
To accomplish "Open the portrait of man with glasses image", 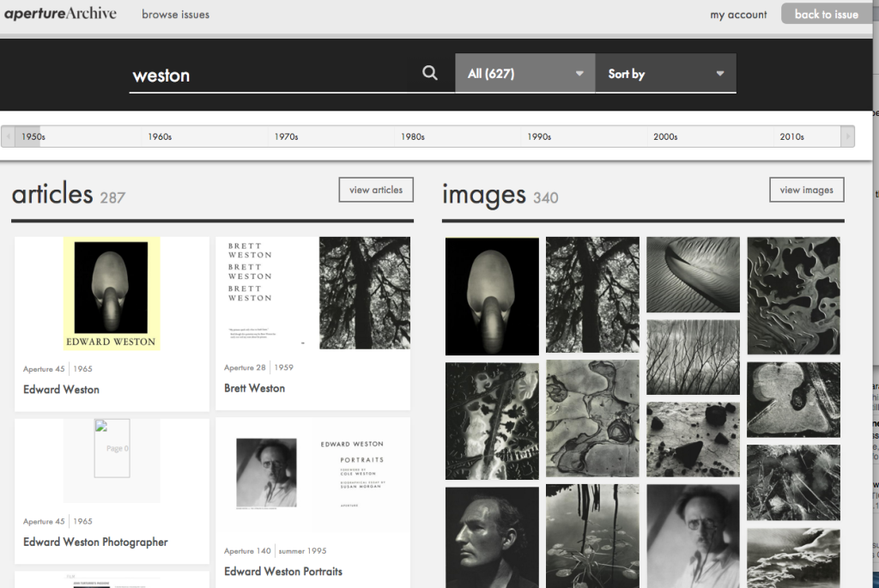I will click(x=693, y=536).
